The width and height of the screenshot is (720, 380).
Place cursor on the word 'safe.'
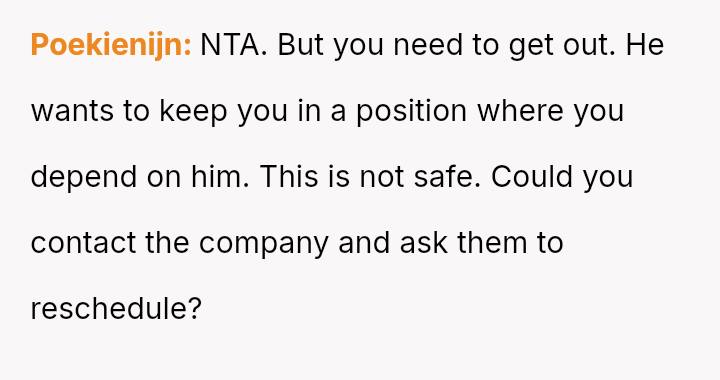[447, 177]
